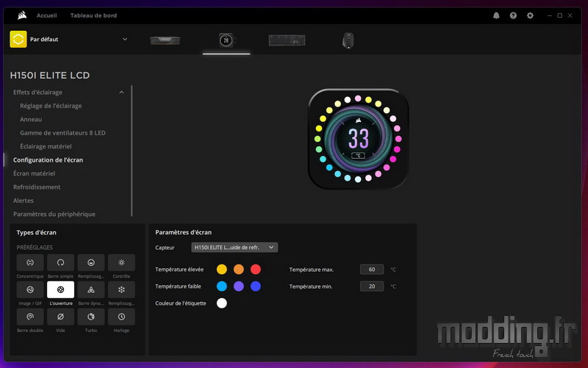
Task: Choose the Remplissag... preset with dotted icon
Action: click(x=121, y=289)
